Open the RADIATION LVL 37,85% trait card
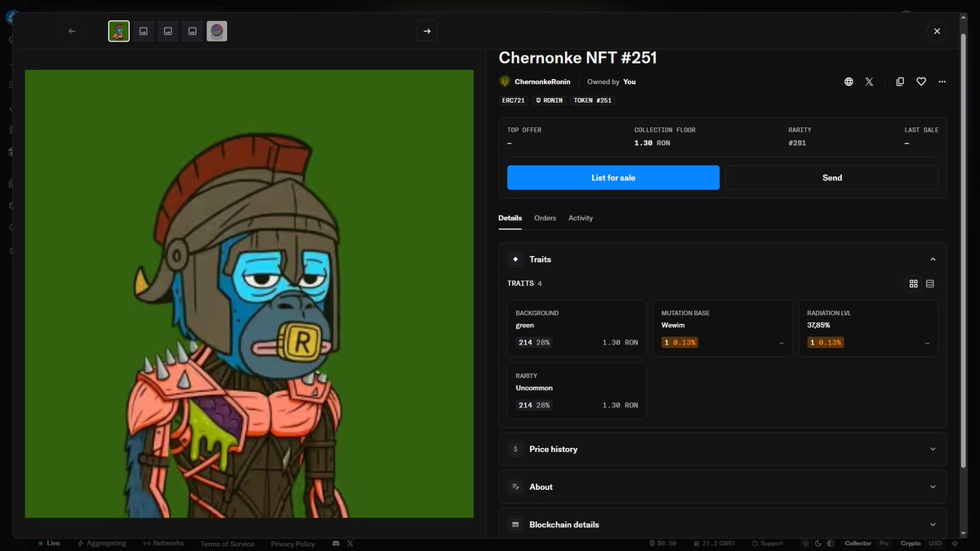This screenshot has width=980, height=551. click(868, 328)
